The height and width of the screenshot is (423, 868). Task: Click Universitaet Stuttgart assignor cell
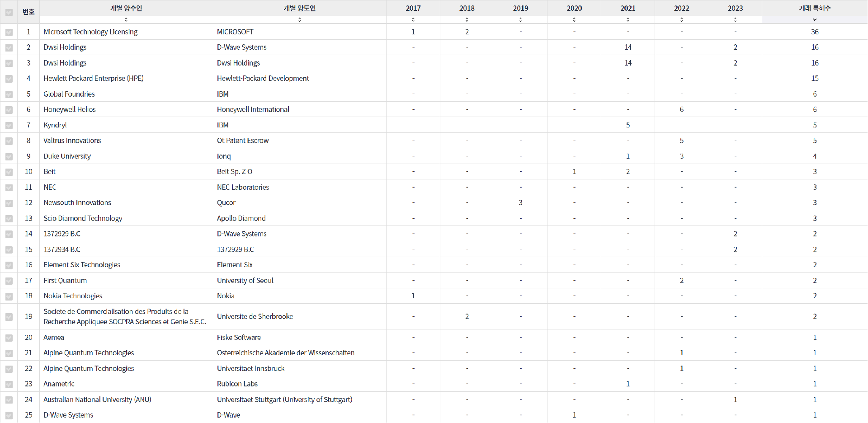point(284,399)
